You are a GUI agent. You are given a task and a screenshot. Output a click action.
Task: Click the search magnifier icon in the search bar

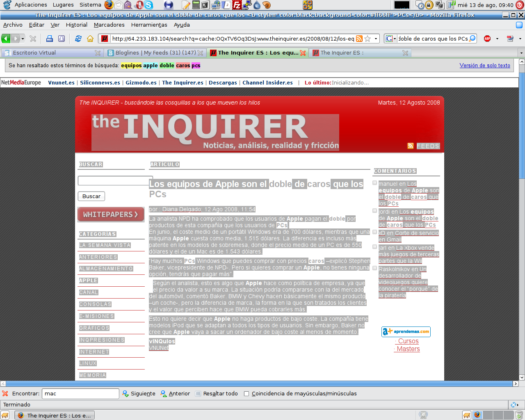point(472,39)
